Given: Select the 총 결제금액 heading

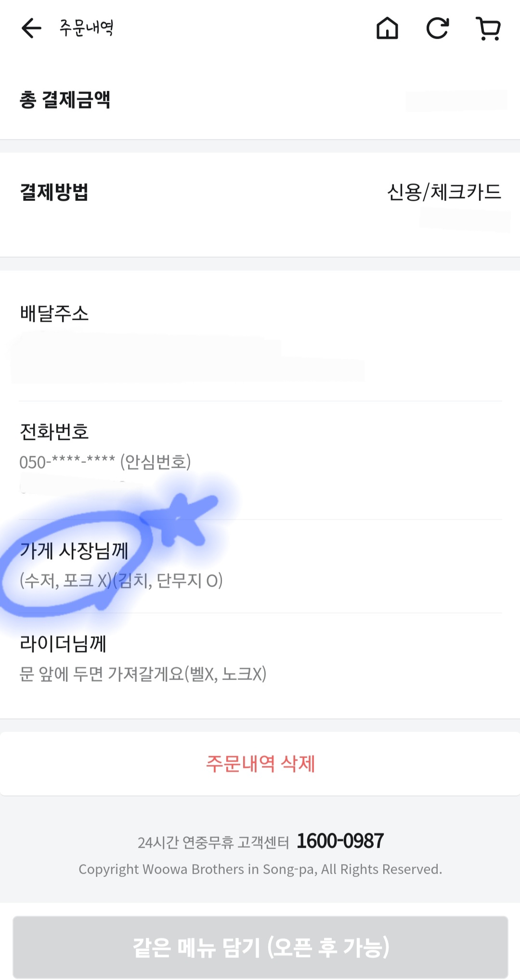Looking at the screenshot, I should tap(65, 100).
